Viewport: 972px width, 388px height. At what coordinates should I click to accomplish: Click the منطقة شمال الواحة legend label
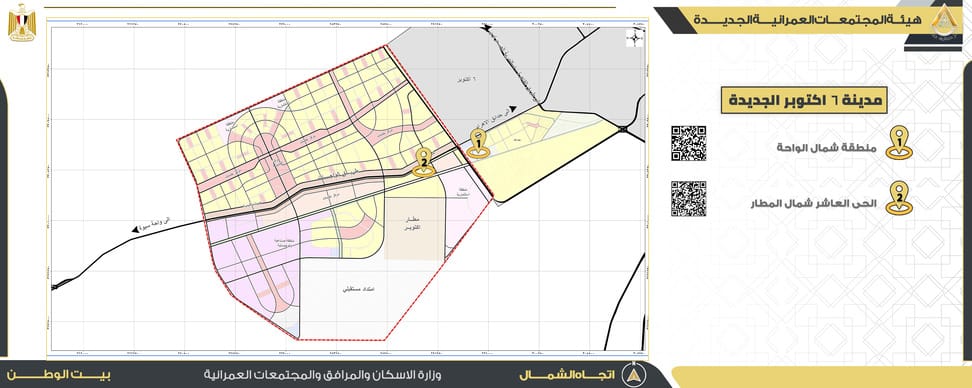click(826, 148)
